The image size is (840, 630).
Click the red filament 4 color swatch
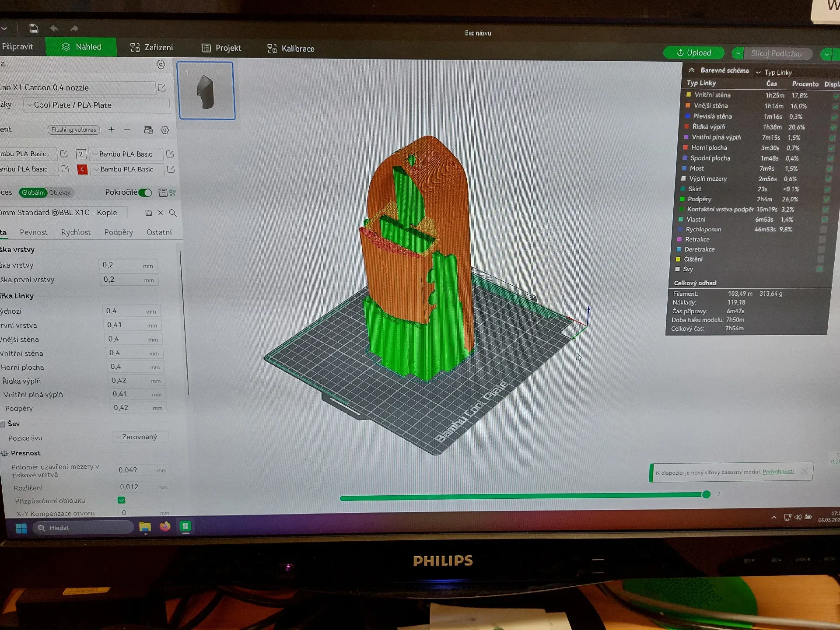[82, 169]
